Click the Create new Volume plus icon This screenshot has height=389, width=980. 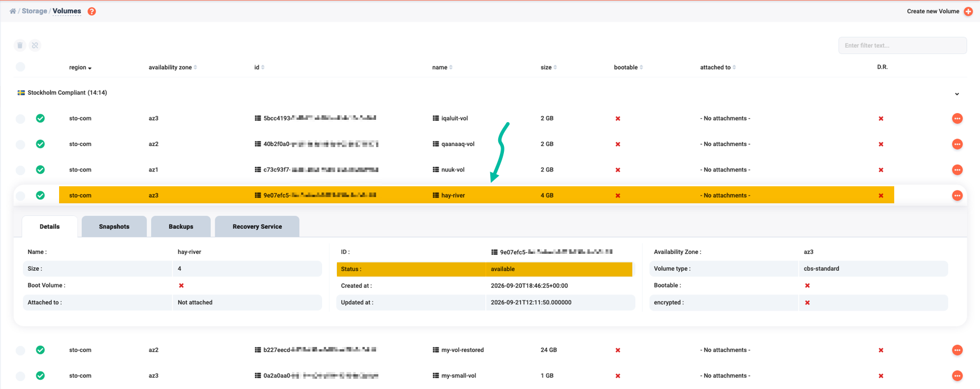968,11
